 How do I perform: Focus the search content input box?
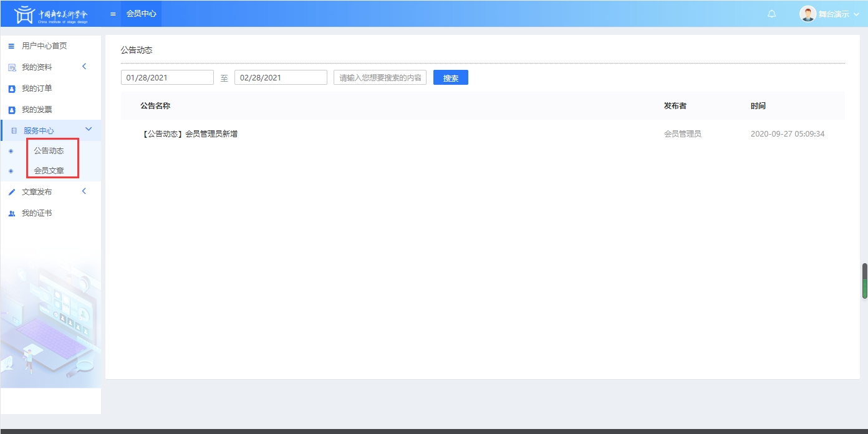pyautogui.click(x=380, y=78)
